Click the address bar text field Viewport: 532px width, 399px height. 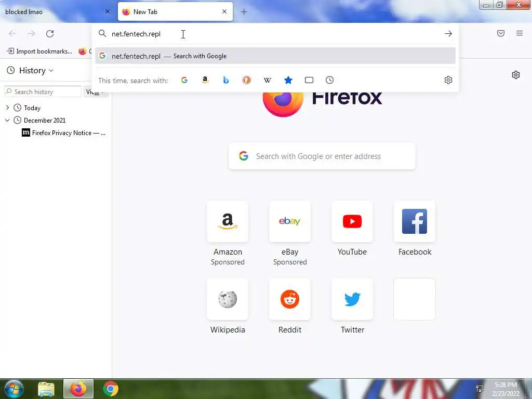click(x=275, y=34)
